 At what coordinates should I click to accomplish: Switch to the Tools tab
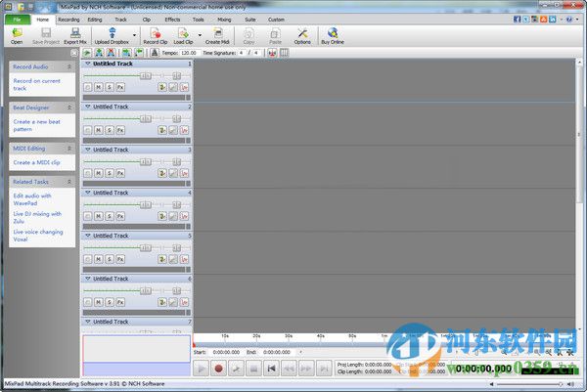198,20
